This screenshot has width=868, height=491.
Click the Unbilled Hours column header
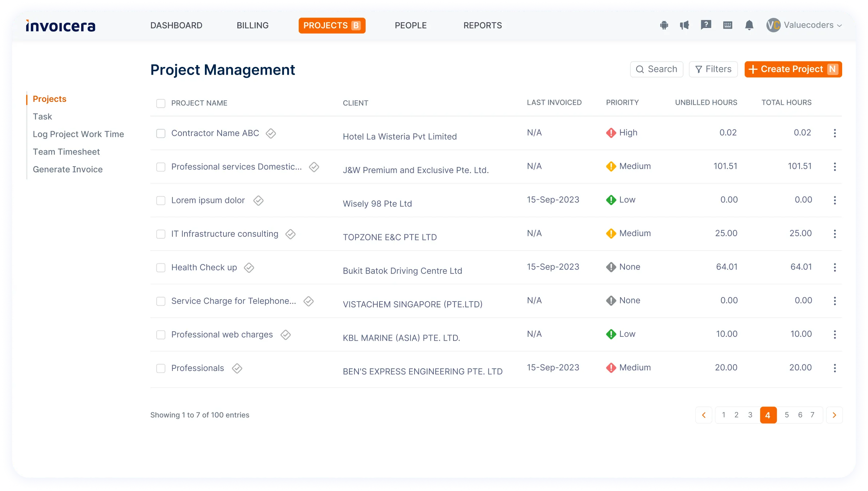coord(706,103)
